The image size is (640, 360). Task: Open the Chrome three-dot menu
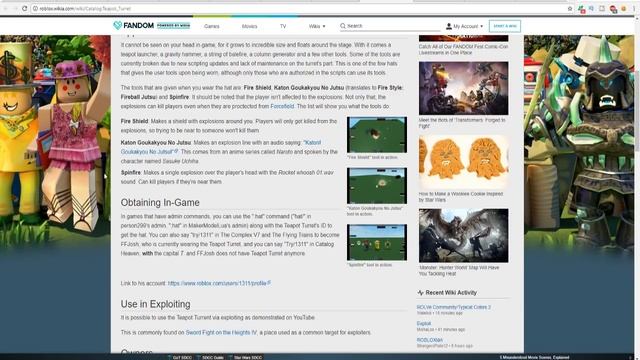pos(635,8)
